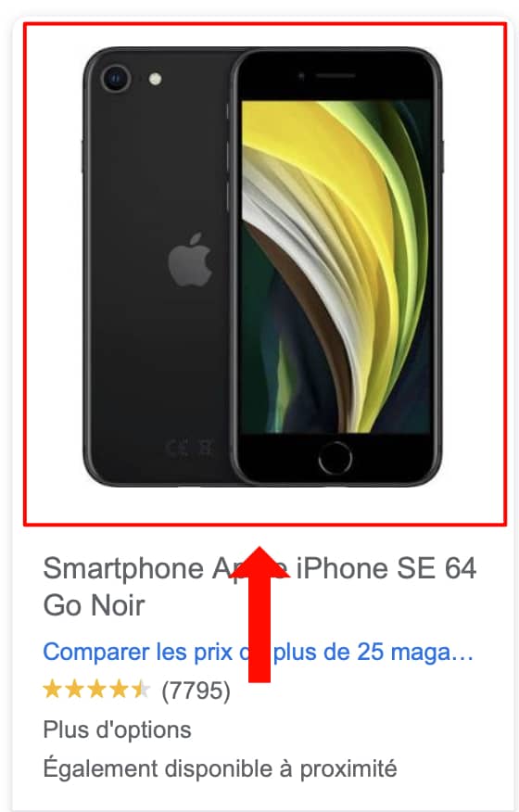Click the third gold rating star
This screenshot has width=519, height=812.
97,690
